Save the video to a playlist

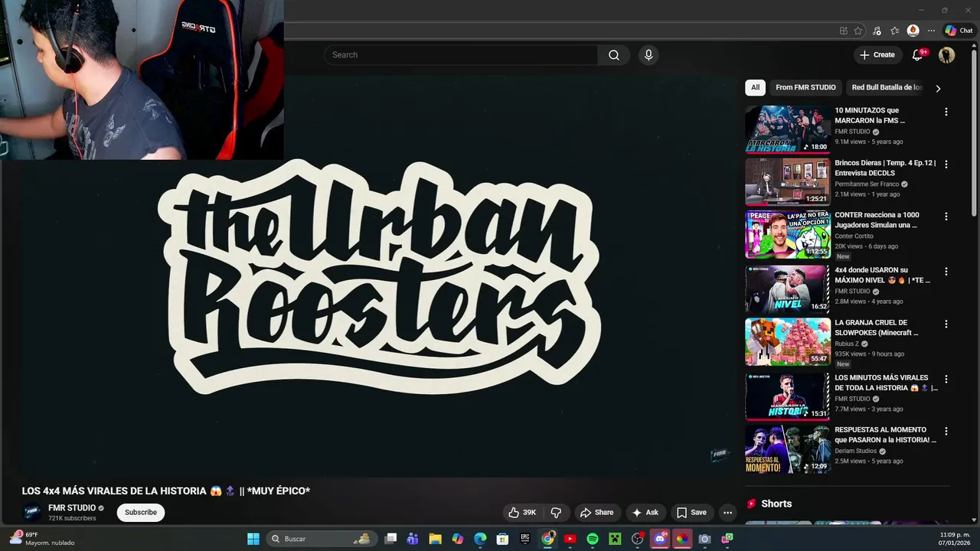(691, 513)
